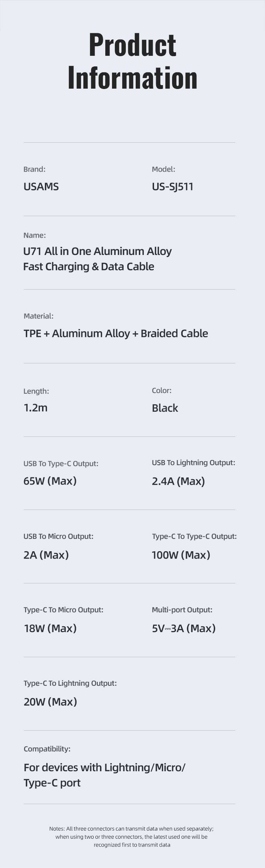Click the Brand label
Screen dimensions: 265x868
point(34,169)
